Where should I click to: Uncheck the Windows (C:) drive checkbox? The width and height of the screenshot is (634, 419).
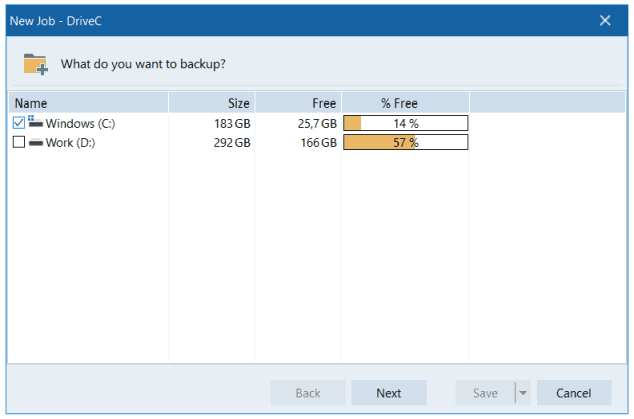[19, 123]
